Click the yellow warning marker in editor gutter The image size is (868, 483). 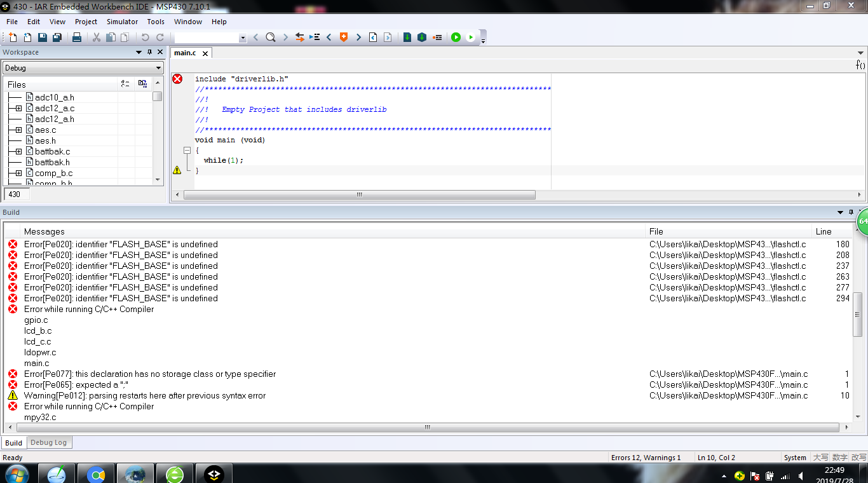pyautogui.click(x=177, y=170)
